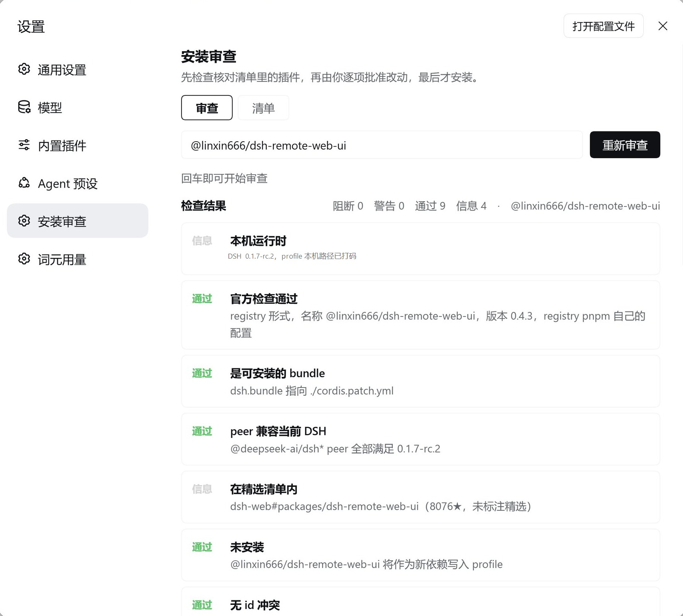Click the peer 兼容当前 DSH result
The image size is (683, 616).
(x=420, y=439)
